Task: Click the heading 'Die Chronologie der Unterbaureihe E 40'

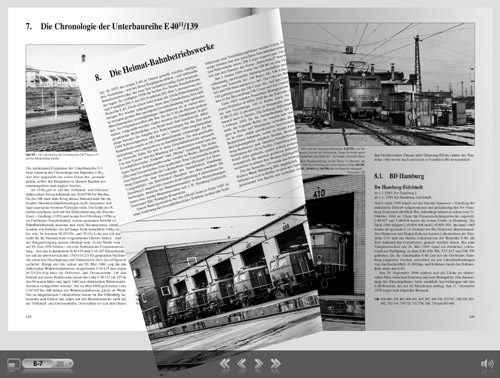Action: [119, 26]
